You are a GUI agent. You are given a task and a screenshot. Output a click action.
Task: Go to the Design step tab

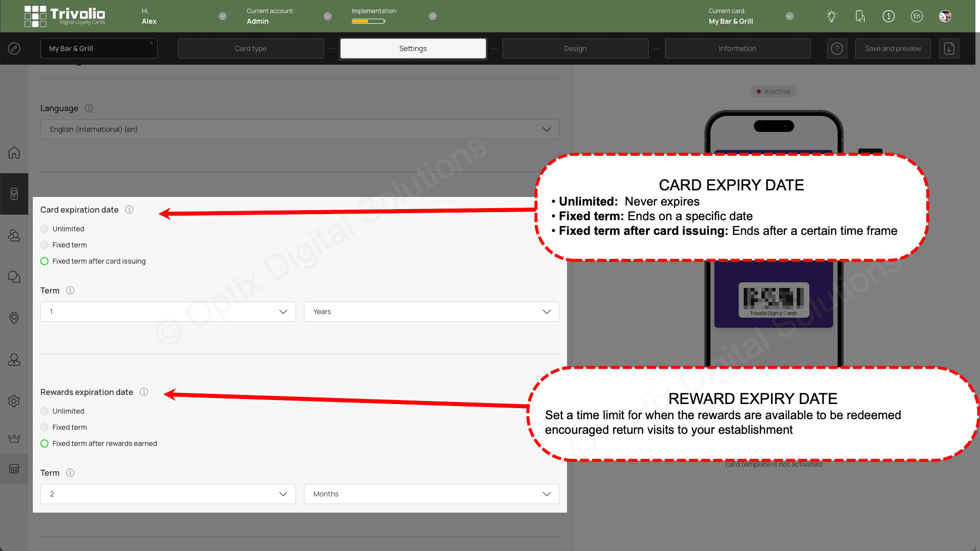coord(575,48)
